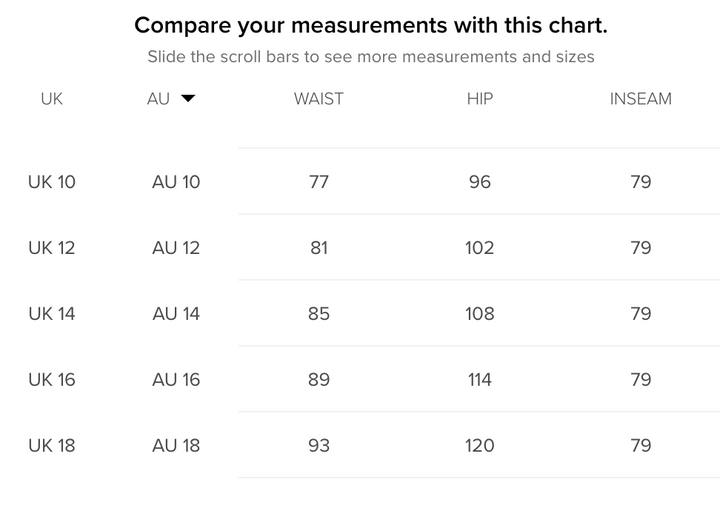Click the AU 12 size cell
This screenshot has height=505, width=720.
click(176, 248)
